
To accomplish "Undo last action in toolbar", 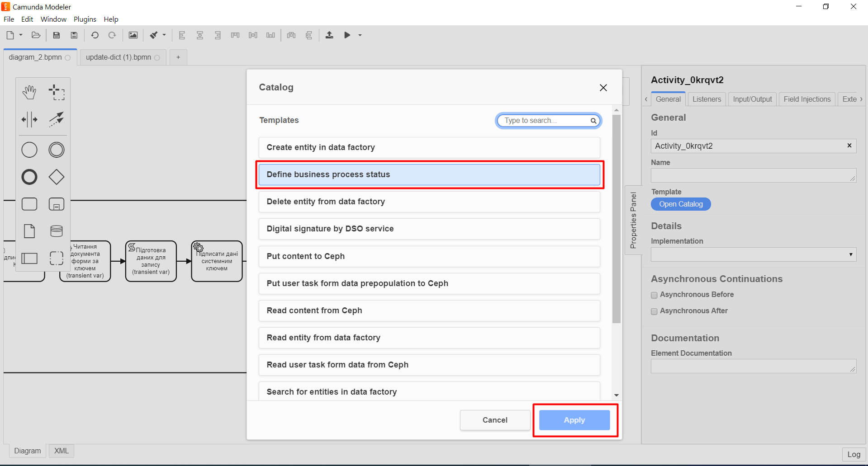I will click(x=95, y=35).
